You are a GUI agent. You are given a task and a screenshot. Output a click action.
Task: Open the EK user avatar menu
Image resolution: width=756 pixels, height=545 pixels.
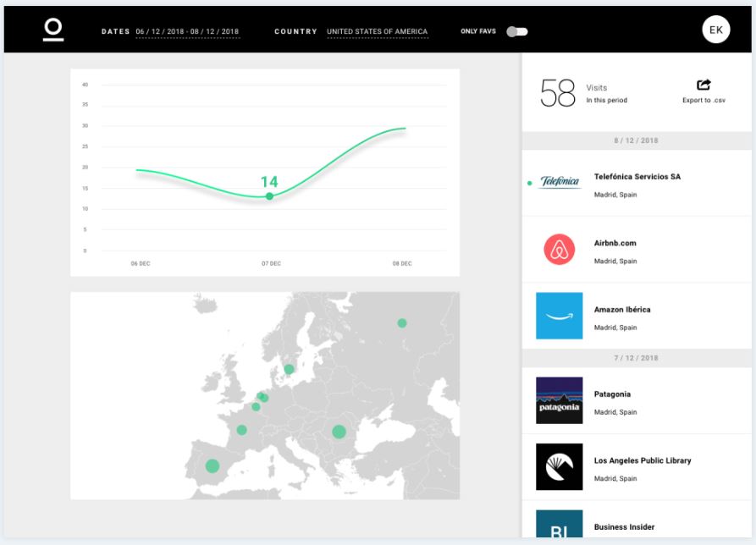coord(715,30)
